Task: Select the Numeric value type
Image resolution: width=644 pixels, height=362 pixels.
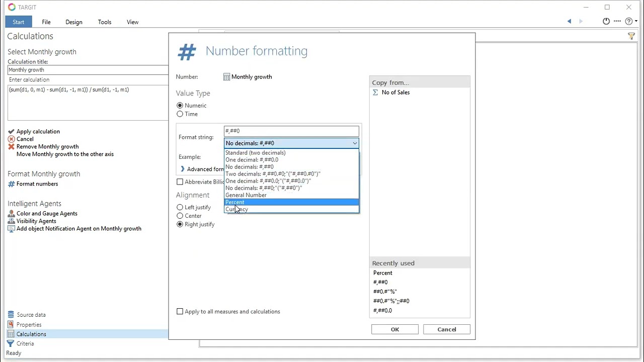Action: click(x=180, y=106)
